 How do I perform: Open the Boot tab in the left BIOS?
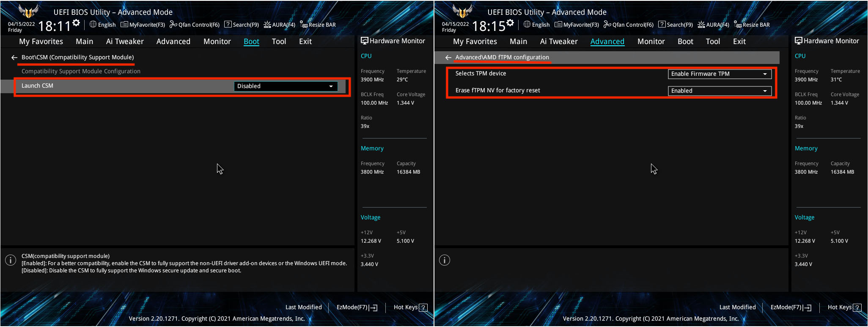252,42
